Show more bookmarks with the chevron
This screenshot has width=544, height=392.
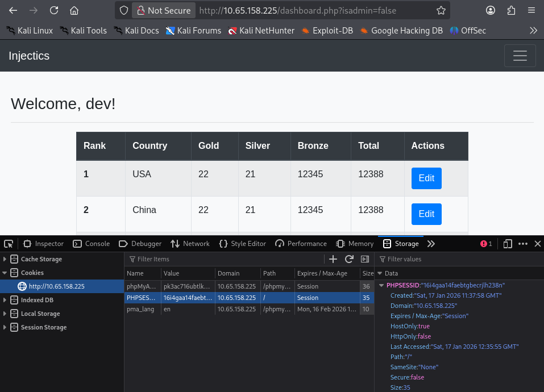click(533, 31)
